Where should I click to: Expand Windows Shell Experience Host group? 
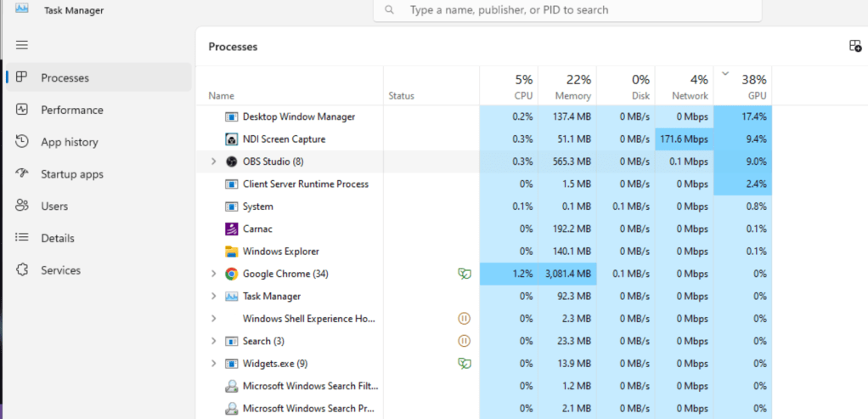click(214, 319)
